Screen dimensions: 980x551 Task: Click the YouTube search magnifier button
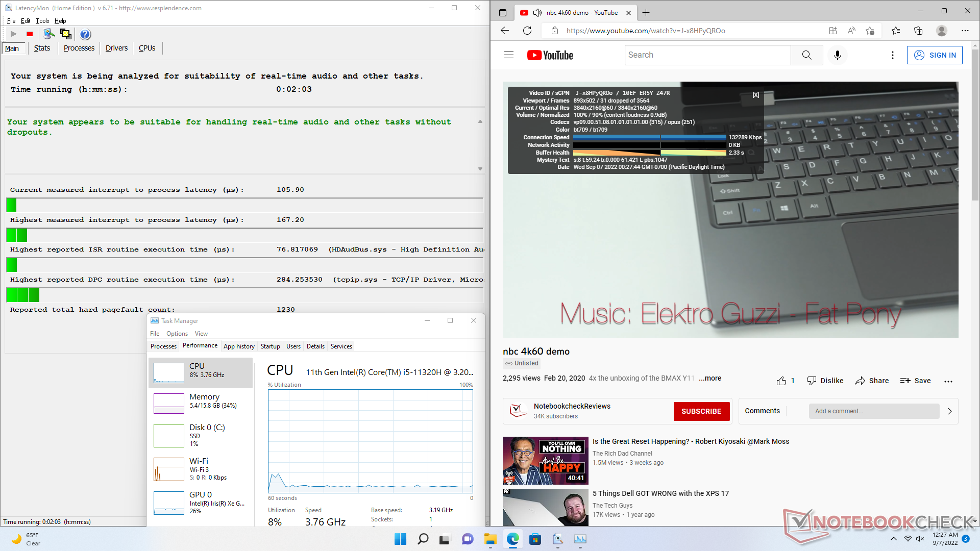pyautogui.click(x=806, y=55)
